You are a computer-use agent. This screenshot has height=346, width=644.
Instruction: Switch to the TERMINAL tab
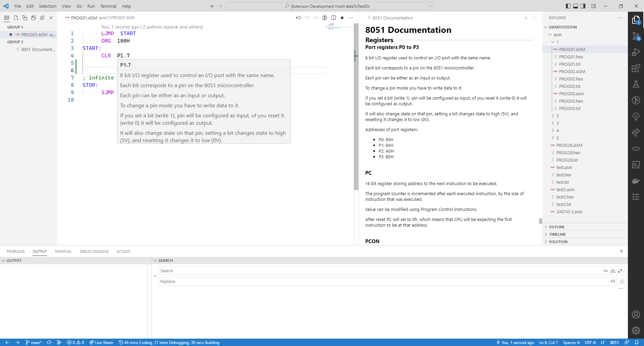(63, 251)
